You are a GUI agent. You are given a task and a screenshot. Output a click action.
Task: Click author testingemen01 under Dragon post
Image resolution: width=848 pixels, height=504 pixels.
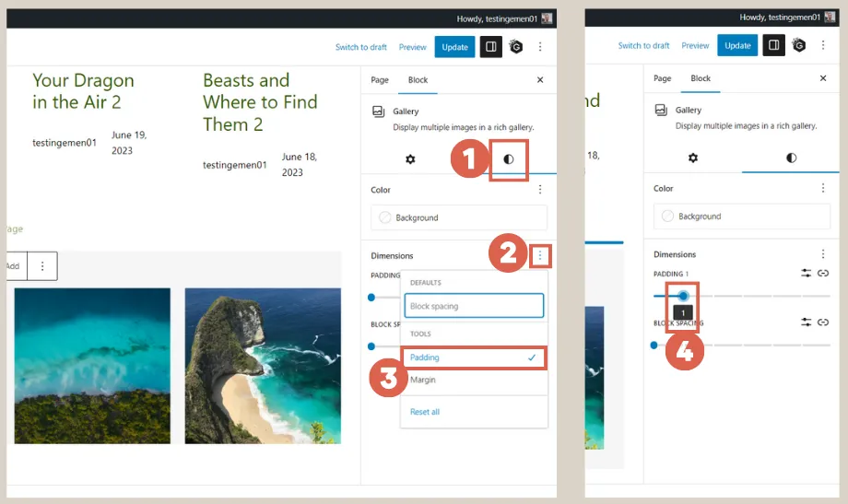(65, 143)
